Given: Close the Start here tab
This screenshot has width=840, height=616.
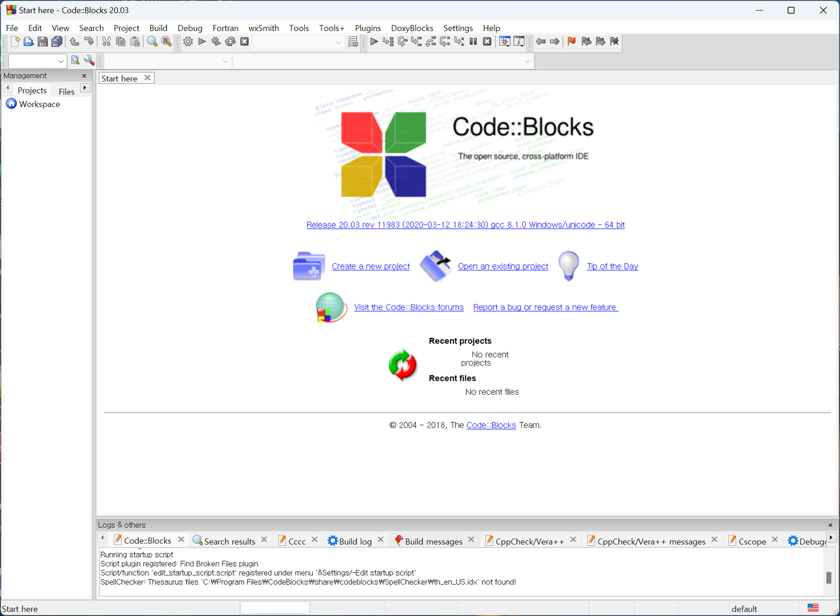Looking at the screenshot, I should point(147,78).
